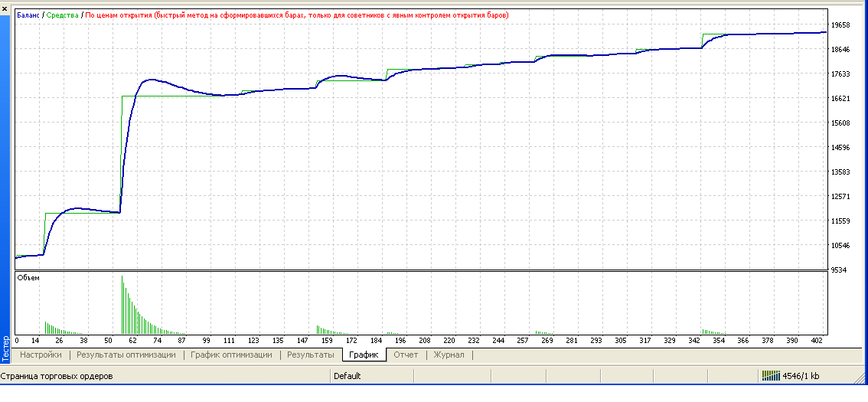Click the 9534 axis value

pyautogui.click(x=840, y=271)
